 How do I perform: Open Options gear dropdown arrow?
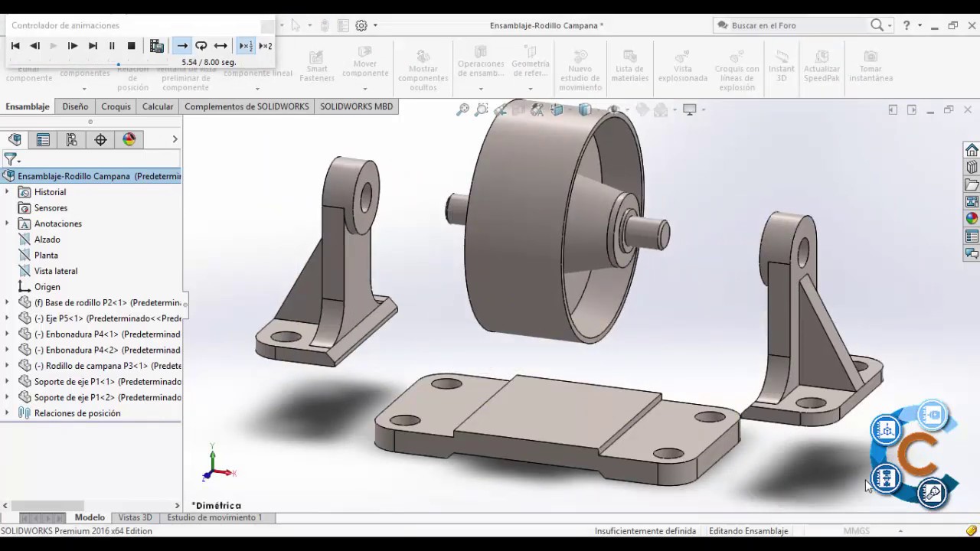pyautogui.click(x=375, y=25)
